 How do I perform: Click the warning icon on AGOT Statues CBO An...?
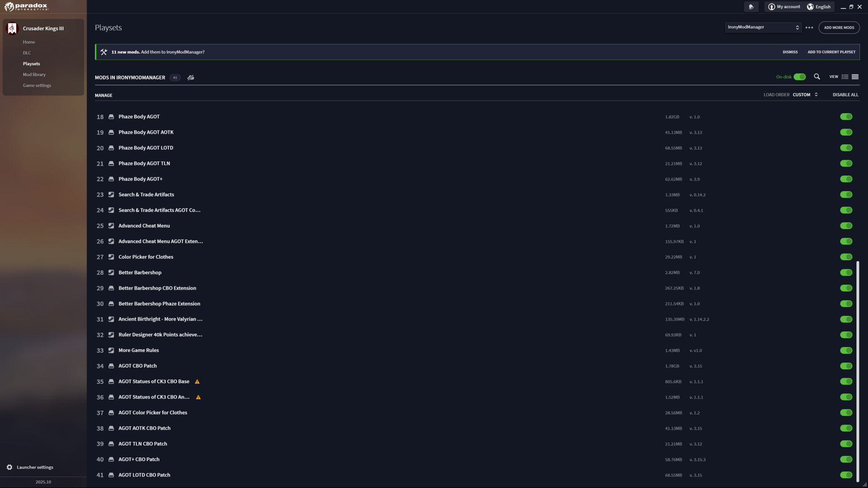pyautogui.click(x=198, y=397)
